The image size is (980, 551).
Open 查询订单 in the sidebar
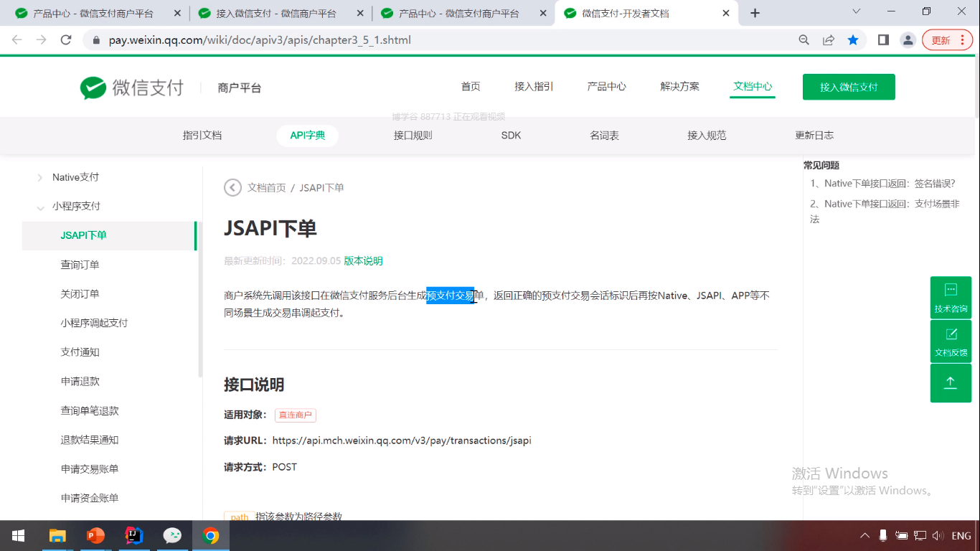pos(80,265)
